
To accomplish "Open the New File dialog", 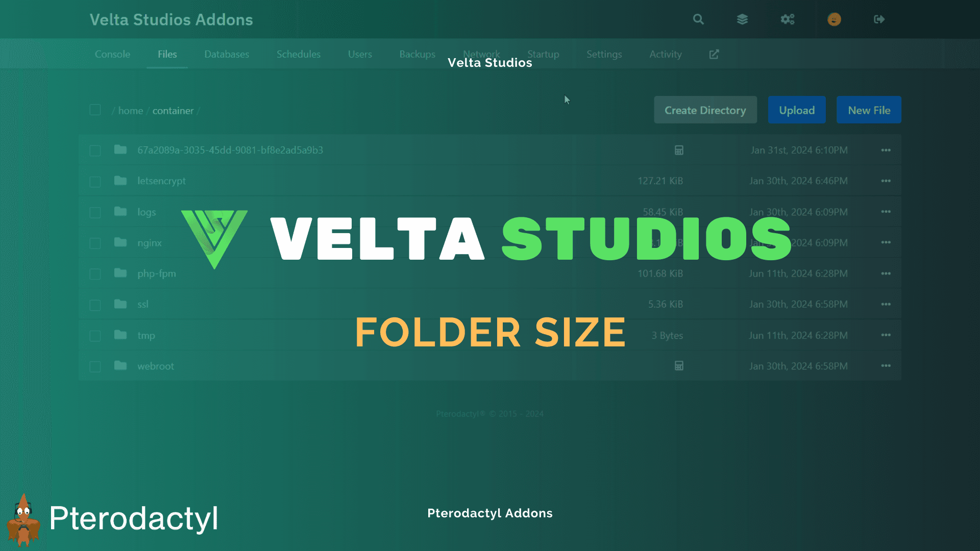I will pyautogui.click(x=869, y=110).
